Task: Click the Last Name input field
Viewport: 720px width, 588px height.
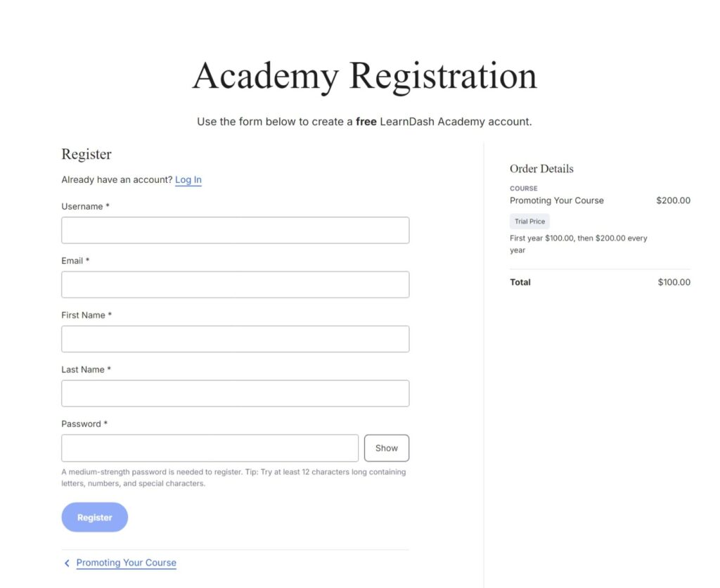Action: click(x=236, y=393)
